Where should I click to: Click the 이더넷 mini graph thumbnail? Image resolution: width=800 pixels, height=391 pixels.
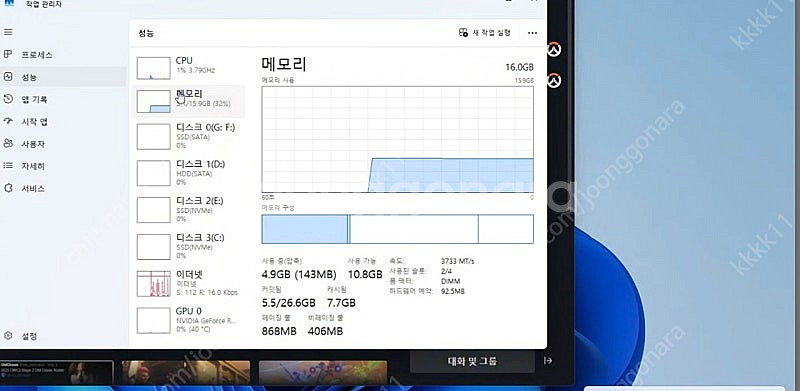click(x=154, y=284)
